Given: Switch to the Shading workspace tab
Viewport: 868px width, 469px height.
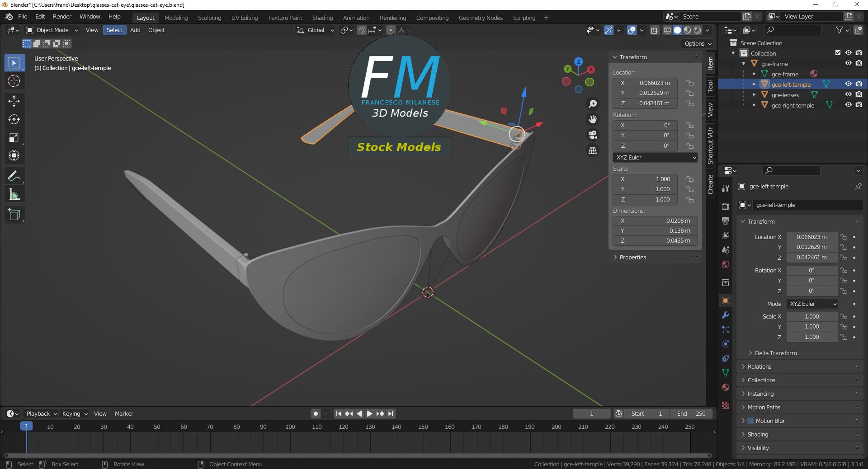Looking at the screenshot, I should [x=322, y=18].
